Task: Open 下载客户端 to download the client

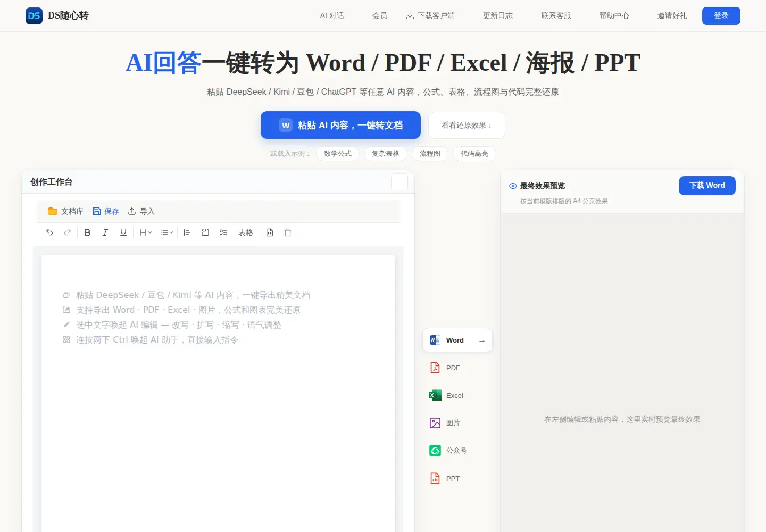Action: click(x=430, y=16)
